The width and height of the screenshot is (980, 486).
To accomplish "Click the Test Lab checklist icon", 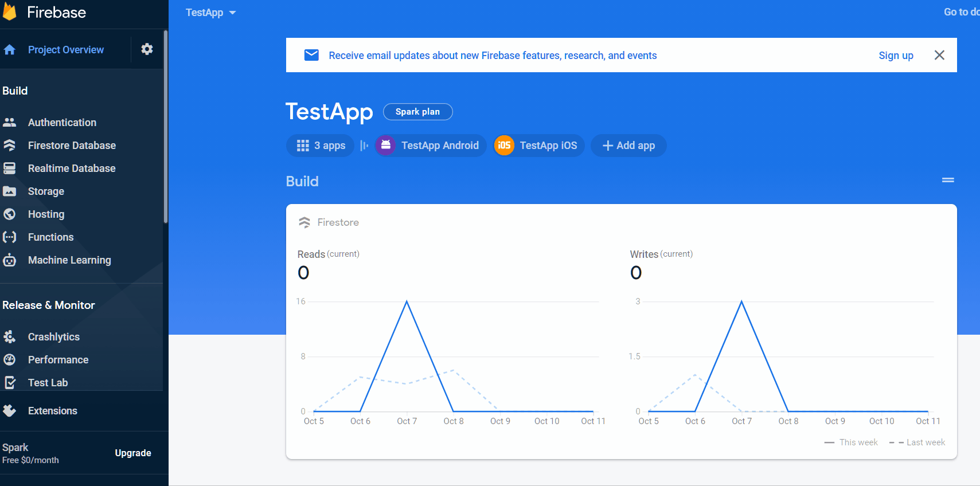I will (x=9, y=382).
